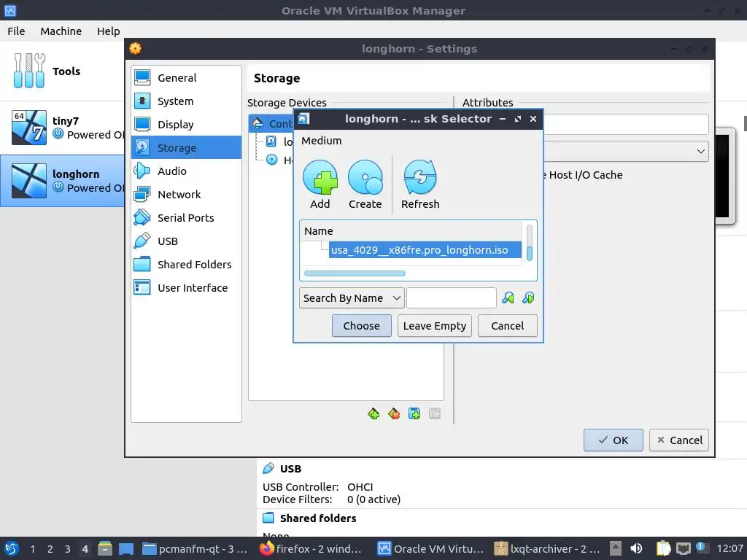Open Network settings category
Screen dimensions: 747x560
click(x=186, y=194)
